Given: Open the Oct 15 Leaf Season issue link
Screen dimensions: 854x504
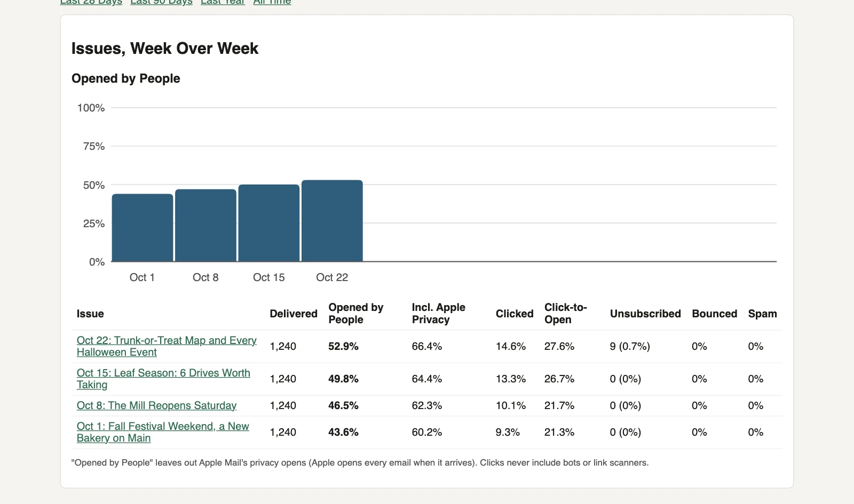Looking at the screenshot, I should 163,379.
